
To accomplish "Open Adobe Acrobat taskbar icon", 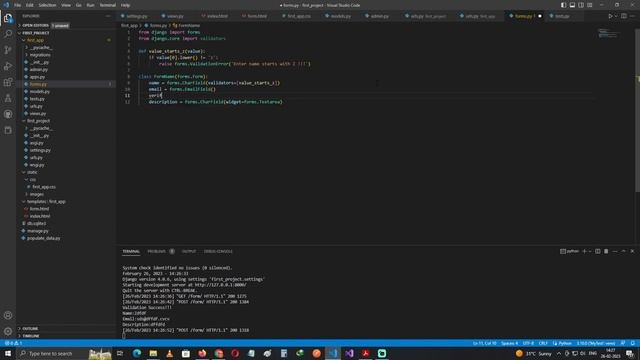I will (365, 353).
